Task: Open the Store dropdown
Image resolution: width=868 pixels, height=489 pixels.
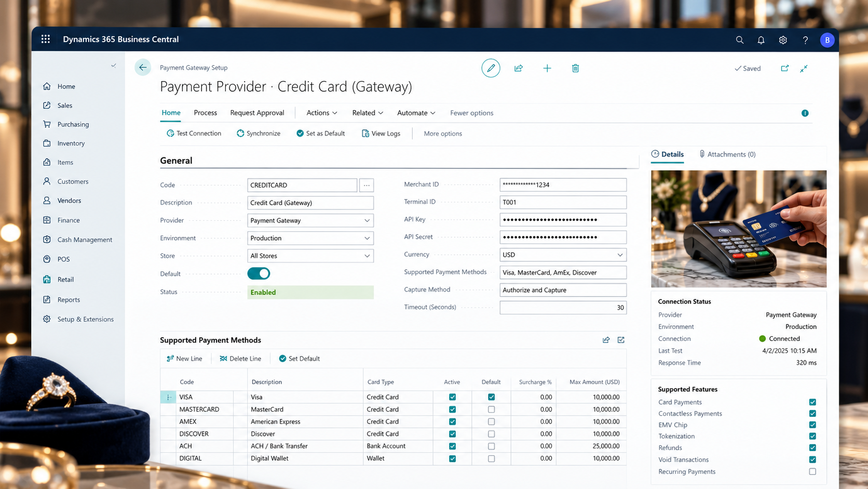Action: (x=310, y=256)
